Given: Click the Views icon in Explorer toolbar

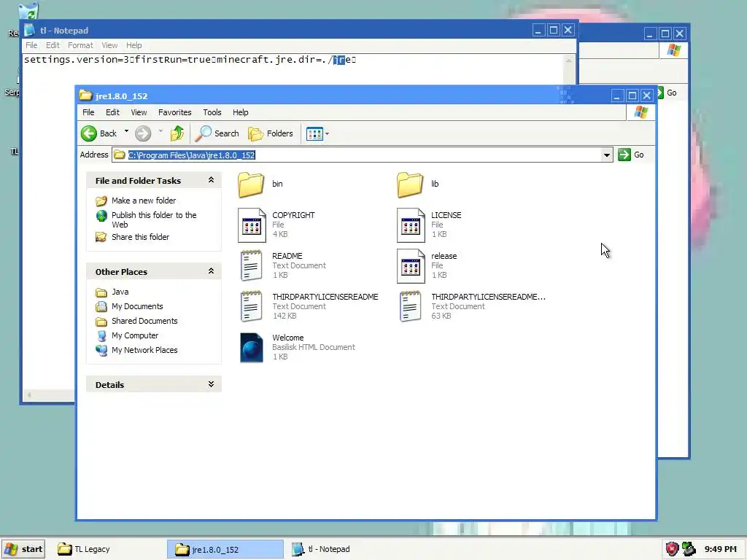Looking at the screenshot, I should point(314,134).
